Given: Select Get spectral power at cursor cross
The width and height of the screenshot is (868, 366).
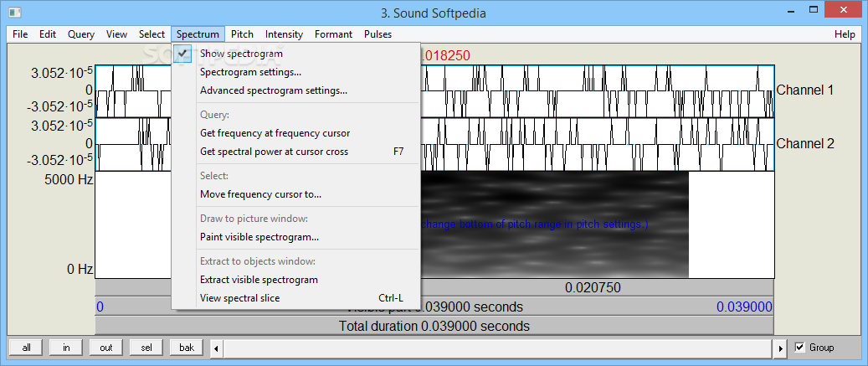Looking at the screenshot, I should (295, 152).
